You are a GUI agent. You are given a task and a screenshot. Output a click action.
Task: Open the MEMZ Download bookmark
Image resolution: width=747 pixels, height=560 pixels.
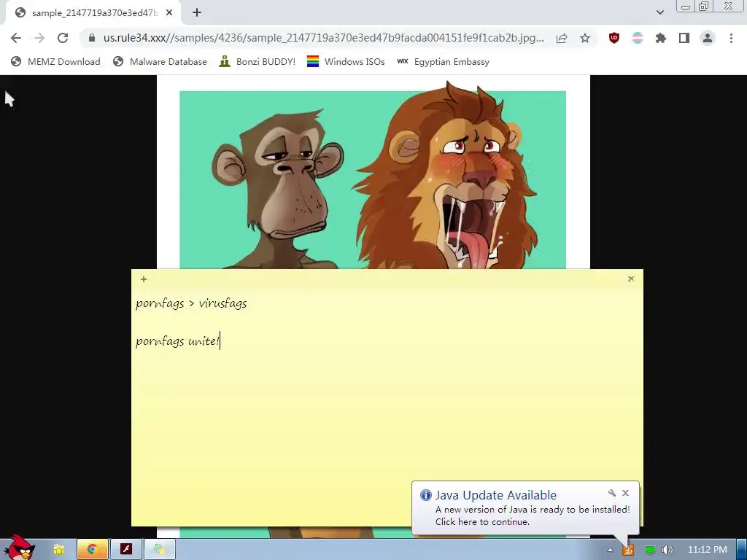[x=55, y=61]
